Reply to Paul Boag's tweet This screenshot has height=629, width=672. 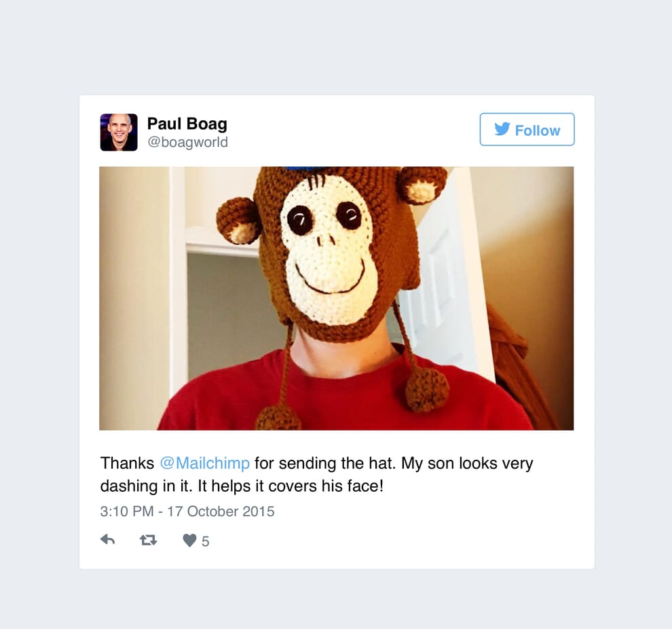coord(107,540)
